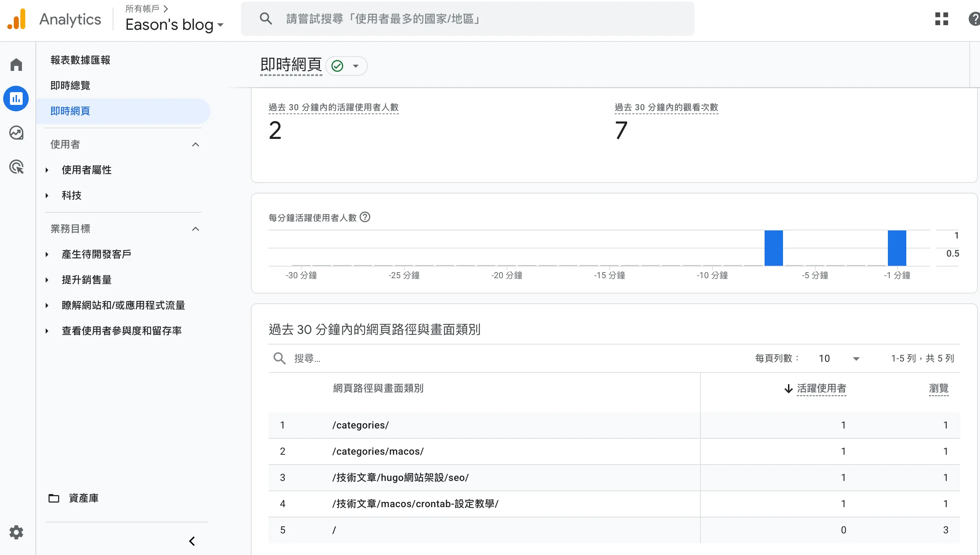
Task: Open the Home section icon
Action: [16, 64]
